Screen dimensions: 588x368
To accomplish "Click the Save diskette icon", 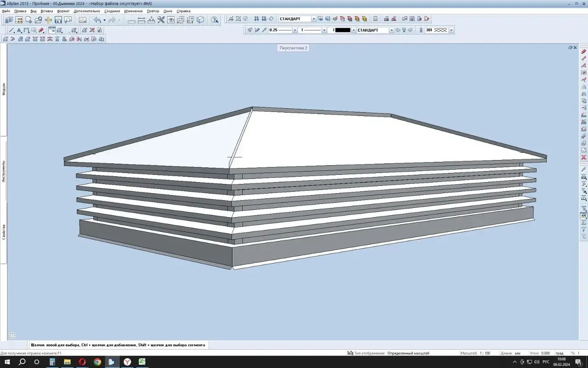I will click(58, 20).
